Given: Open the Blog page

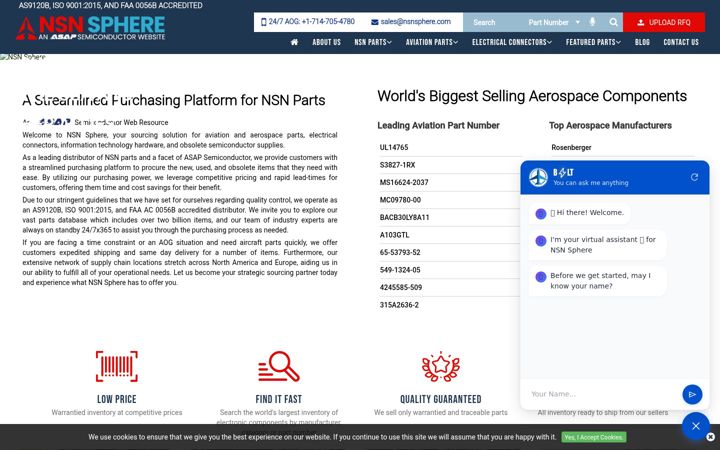Looking at the screenshot, I should click(642, 42).
